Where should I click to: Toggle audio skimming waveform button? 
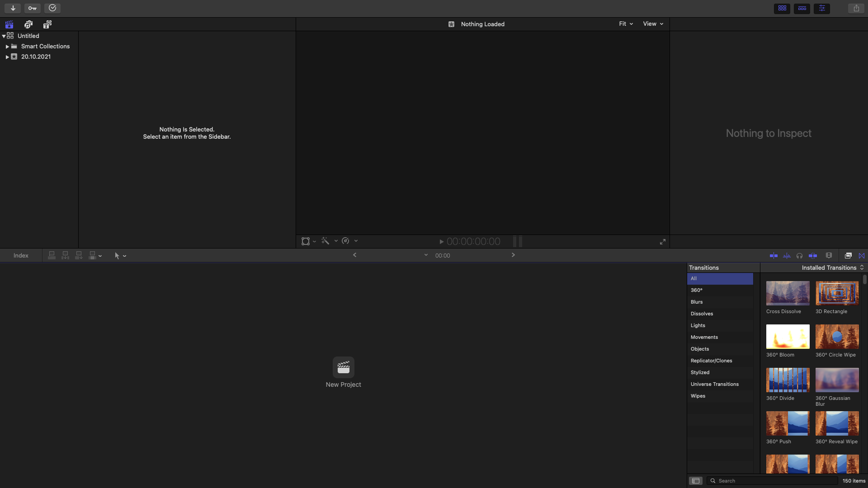tap(787, 256)
